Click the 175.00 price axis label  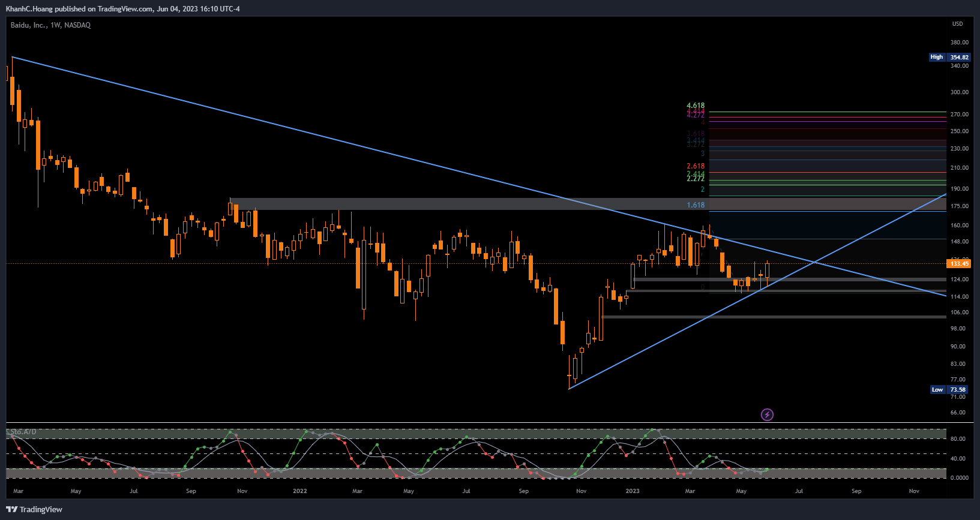960,206
